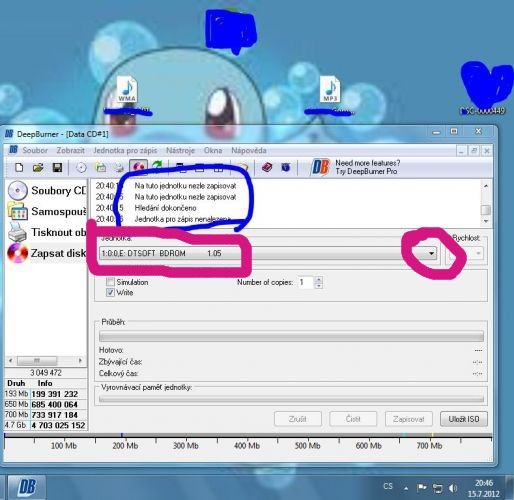Screen dimensions: 514x500
Task: Click the burn disc toolbar icon
Action: click(x=138, y=167)
